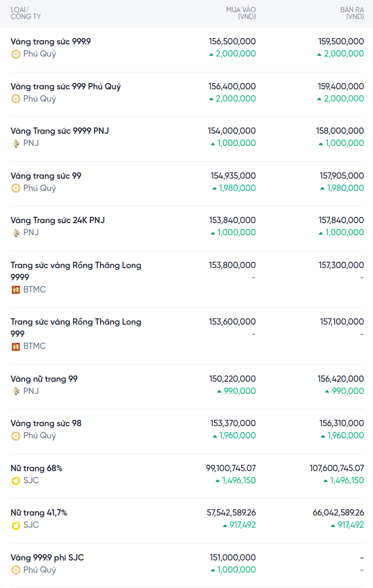Select Vàng nữ trang 99 title
This screenshot has width=373, height=588.
tap(44, 379)
